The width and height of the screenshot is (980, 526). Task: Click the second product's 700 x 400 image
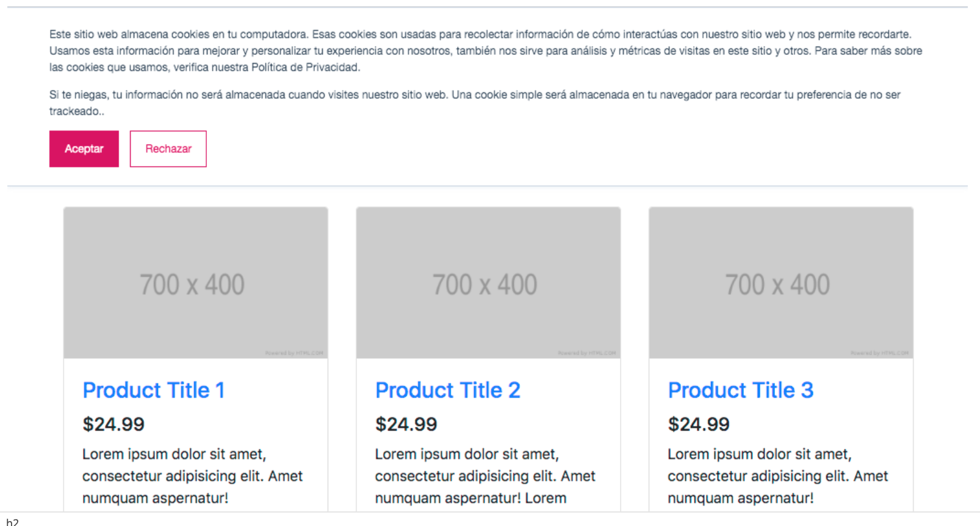488,283
